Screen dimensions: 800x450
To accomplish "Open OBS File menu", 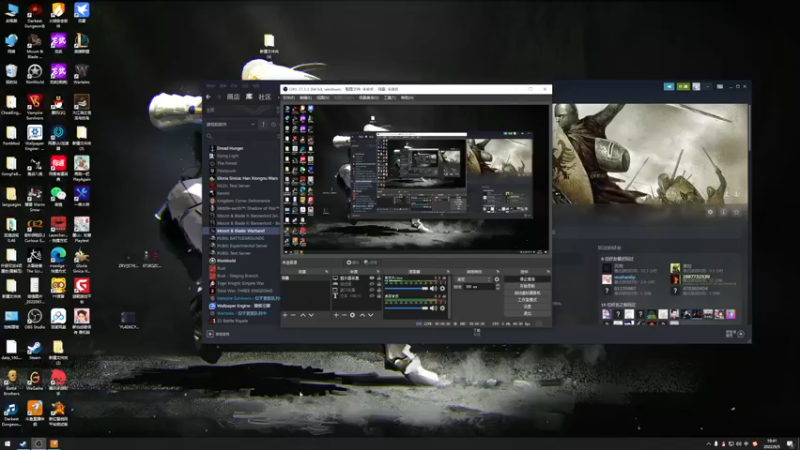I will click(289, 97).
